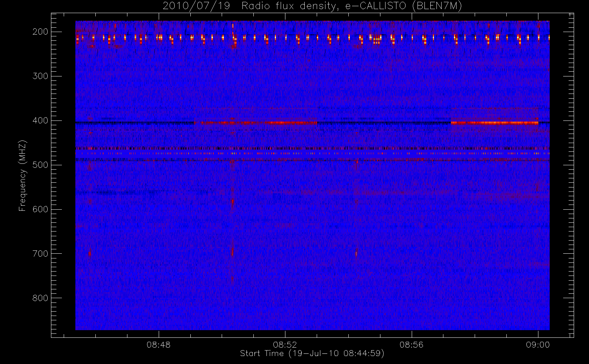The width and height of the screenshot is (589, 364).
Task: Click the 400 frequency tick label
Action: tap(40, 120)
